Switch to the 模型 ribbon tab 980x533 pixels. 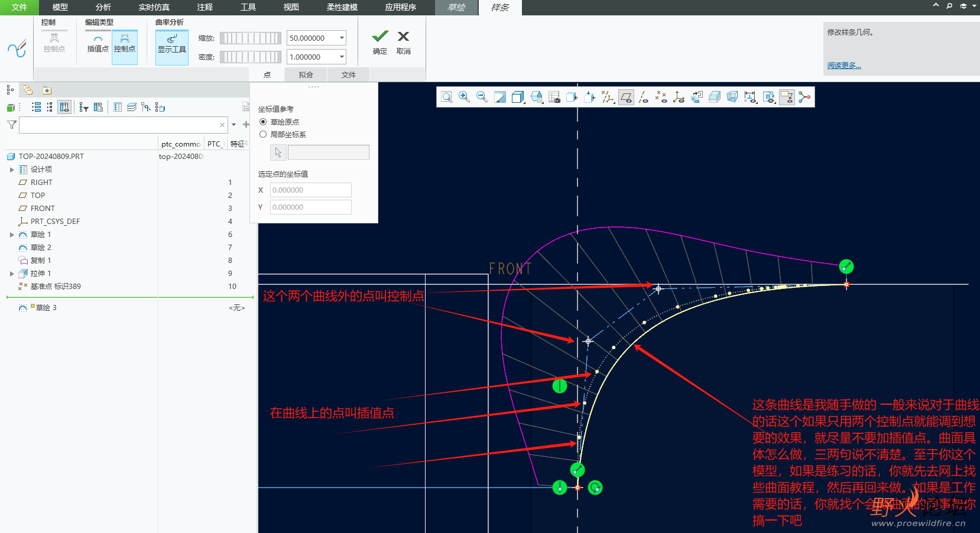pos(60,7)
